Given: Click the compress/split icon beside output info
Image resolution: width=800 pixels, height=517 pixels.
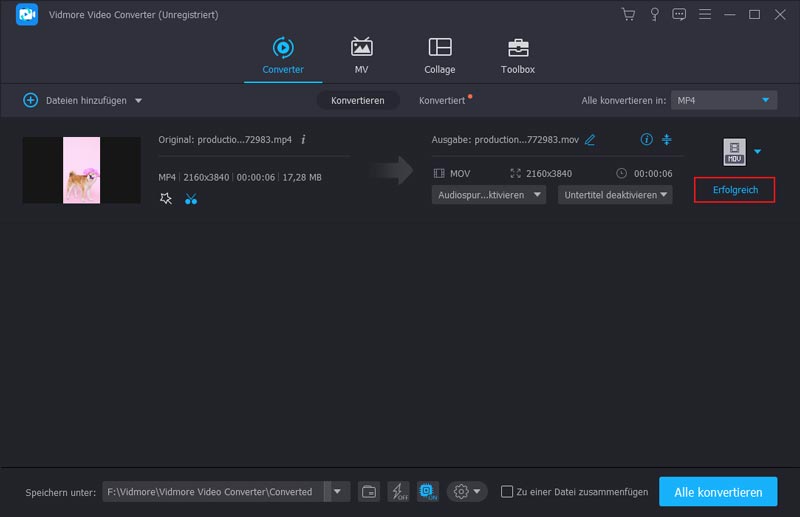Looking at the screenshot, I should pos(667,140).
